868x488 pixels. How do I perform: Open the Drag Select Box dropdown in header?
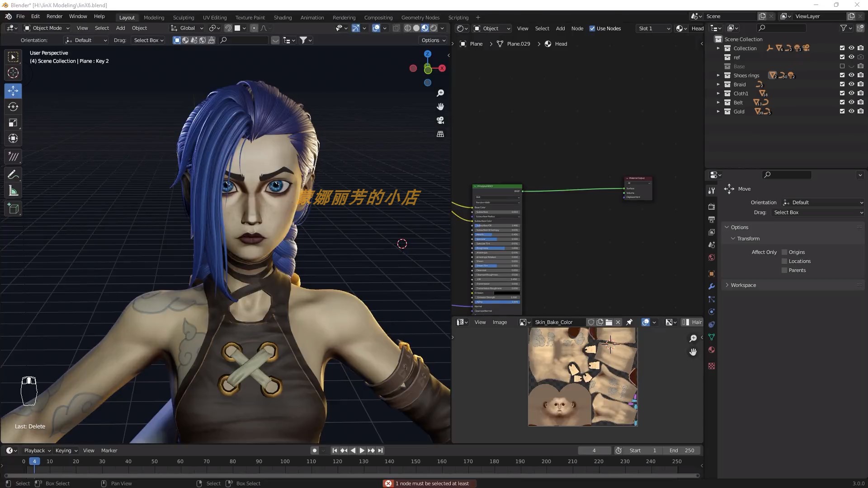(148, 40)
